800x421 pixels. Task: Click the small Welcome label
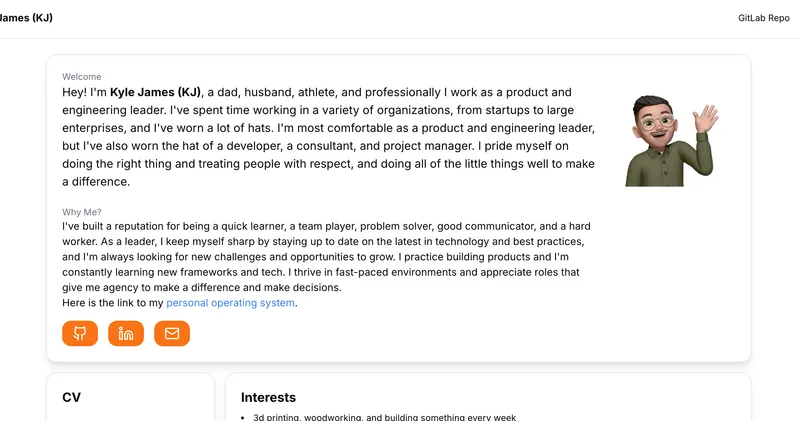click(82, 77)
